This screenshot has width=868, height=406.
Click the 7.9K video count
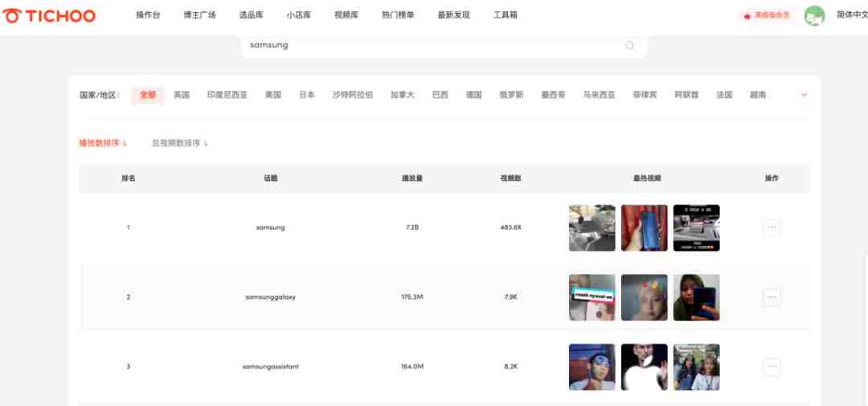pyautogui.click(x=510, y=297)
